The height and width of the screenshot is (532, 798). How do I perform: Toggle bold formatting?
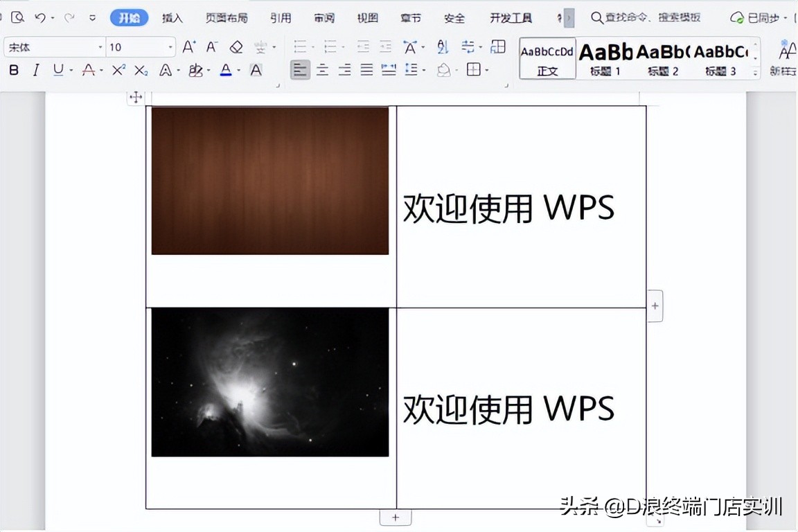14,70
